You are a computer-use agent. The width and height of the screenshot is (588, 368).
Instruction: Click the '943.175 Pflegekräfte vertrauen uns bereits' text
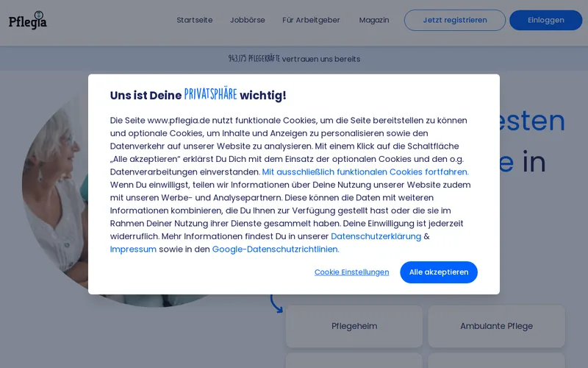pyautogui.click(x=295, y=59)
